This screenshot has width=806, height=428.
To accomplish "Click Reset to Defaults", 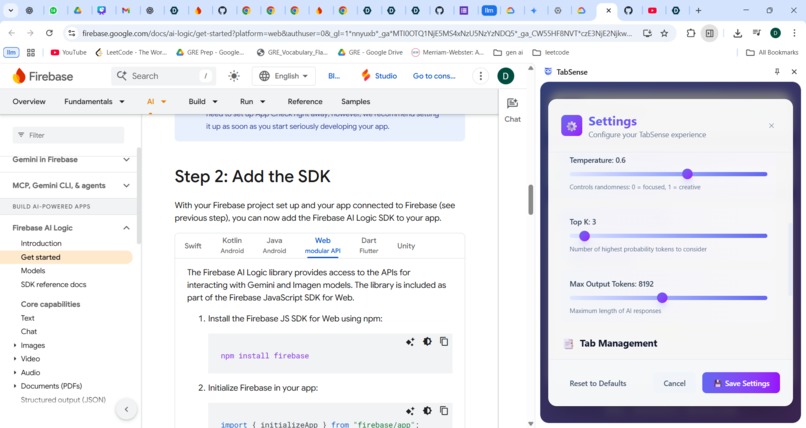I will pos(598,383).
